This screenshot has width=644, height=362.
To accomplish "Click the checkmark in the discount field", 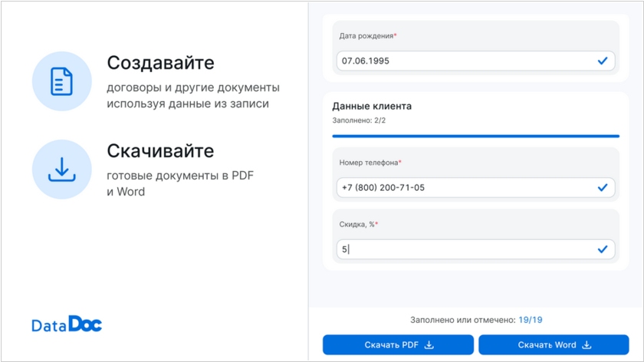I will click(x=602, y=249).
